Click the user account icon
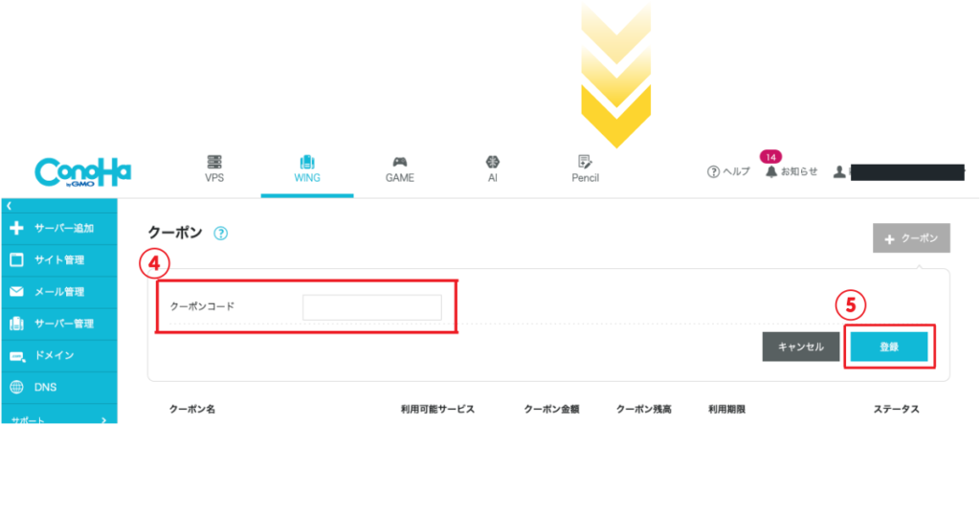 [839, 172]
